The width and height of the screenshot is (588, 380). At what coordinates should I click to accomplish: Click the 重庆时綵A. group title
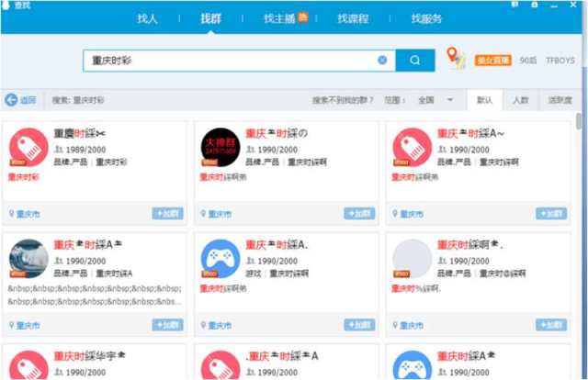pyautogui.click(x=277, y=245)
